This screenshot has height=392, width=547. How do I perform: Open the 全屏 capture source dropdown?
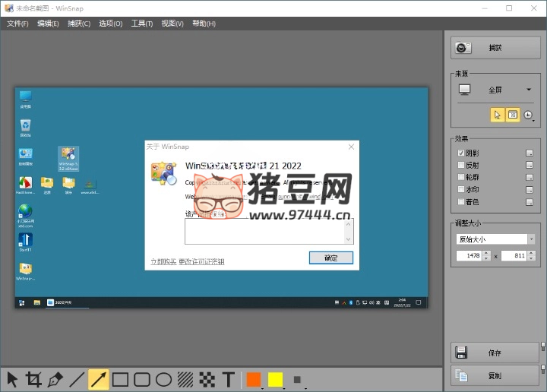(494, 90)
